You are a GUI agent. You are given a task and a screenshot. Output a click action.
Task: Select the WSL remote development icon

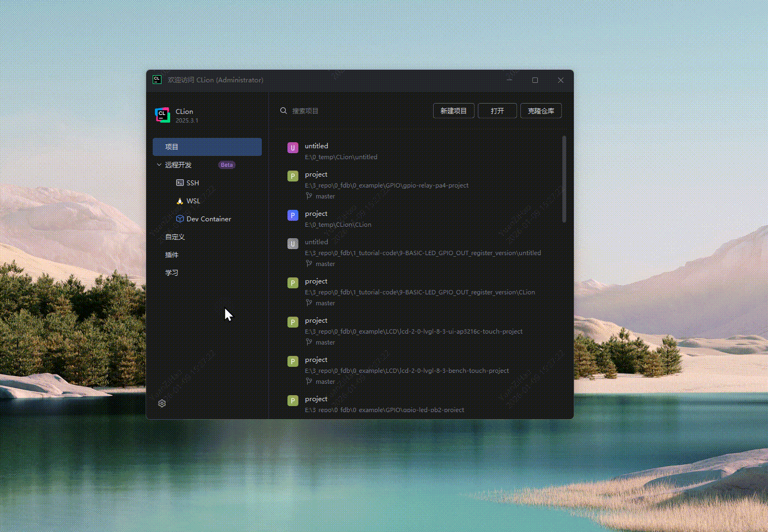pos(181,201)
